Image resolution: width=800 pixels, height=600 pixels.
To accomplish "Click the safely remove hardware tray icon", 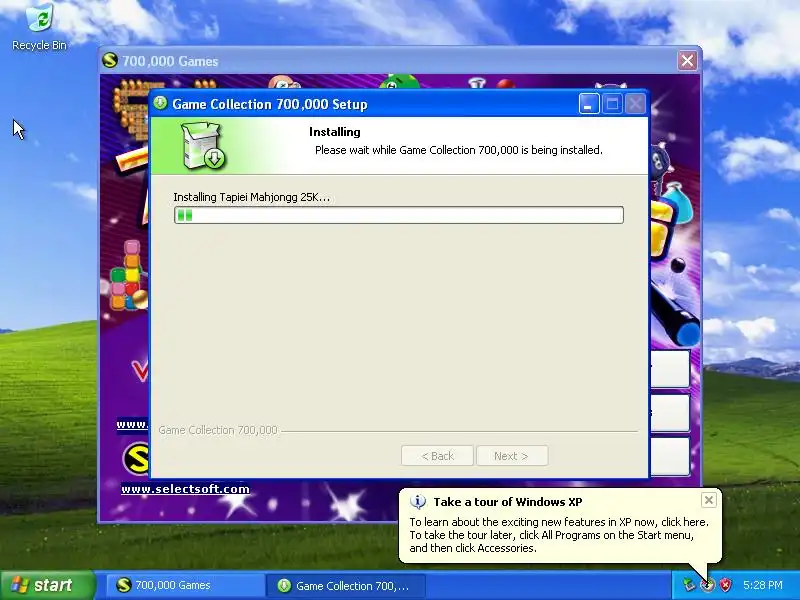I will pyautogui.click(x=689, y=585).
